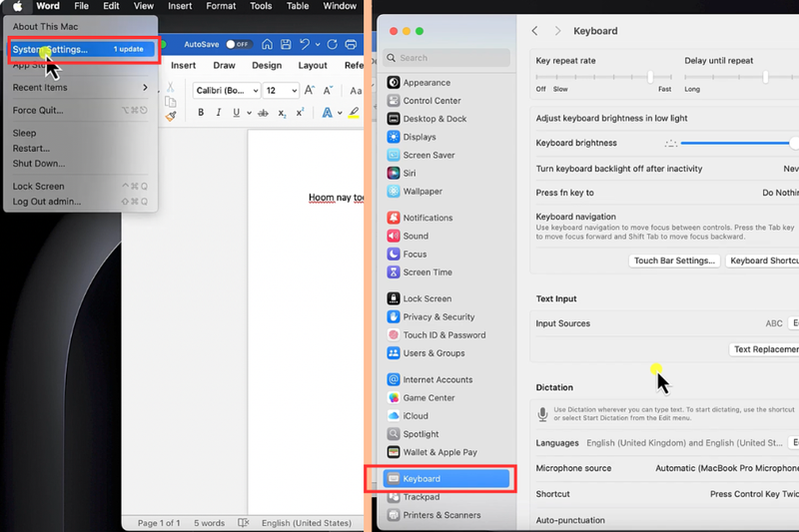
Task: Choose System Settings from Apple menu
Action: (82, 49)
